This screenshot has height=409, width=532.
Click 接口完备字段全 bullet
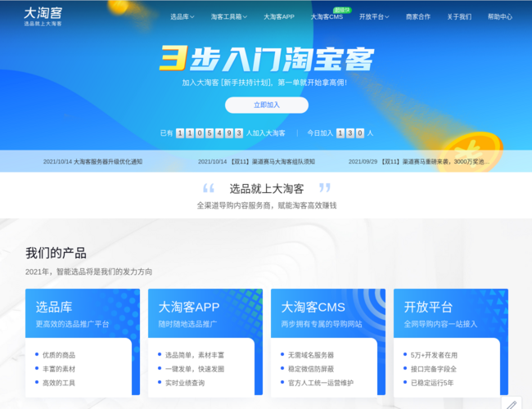(x=434, y=369)
